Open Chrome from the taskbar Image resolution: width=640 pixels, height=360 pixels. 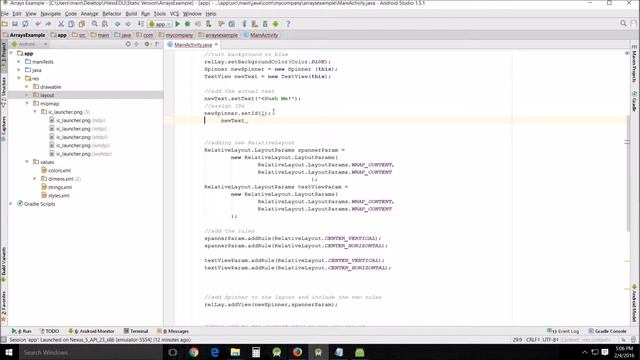(x=193, y=352)
